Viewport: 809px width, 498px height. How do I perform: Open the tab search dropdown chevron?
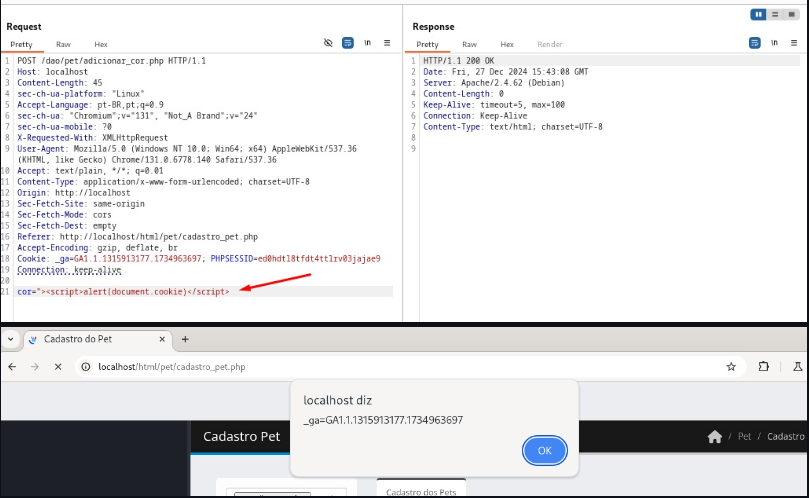tap(10, 339)
